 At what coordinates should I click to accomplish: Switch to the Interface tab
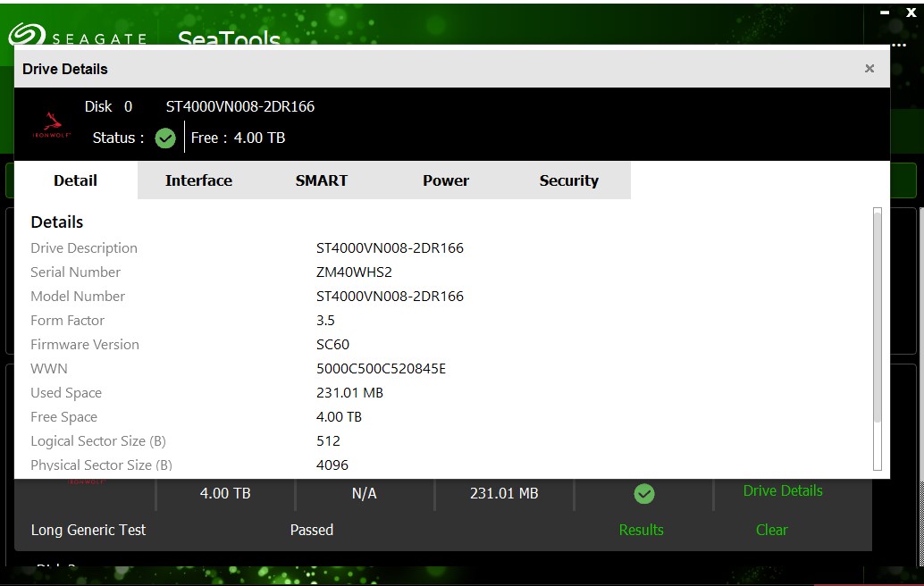[x=198, y=180]
